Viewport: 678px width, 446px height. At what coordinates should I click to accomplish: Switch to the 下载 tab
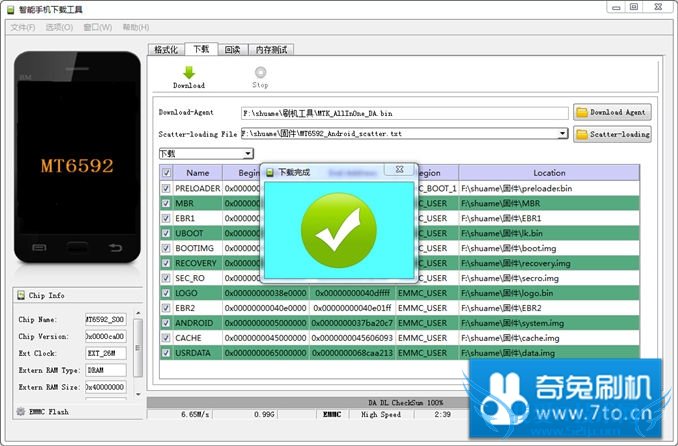click(201, 49)
